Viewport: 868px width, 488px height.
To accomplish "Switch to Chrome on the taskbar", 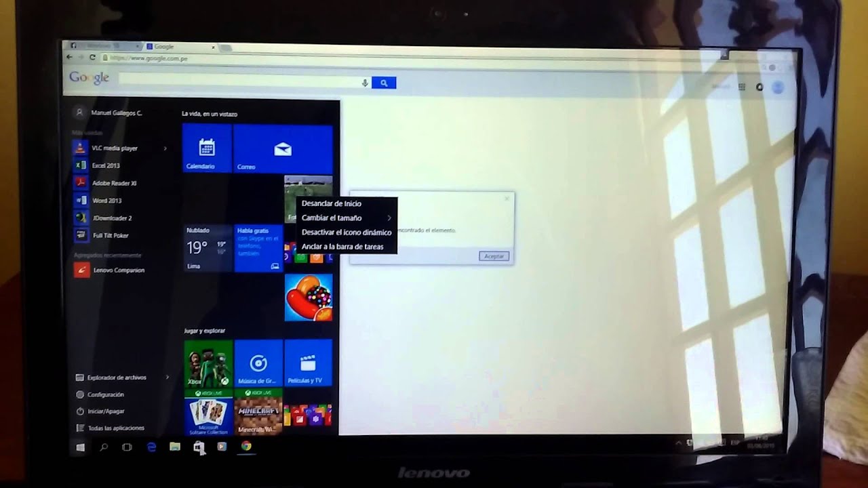I will point(246,447).
